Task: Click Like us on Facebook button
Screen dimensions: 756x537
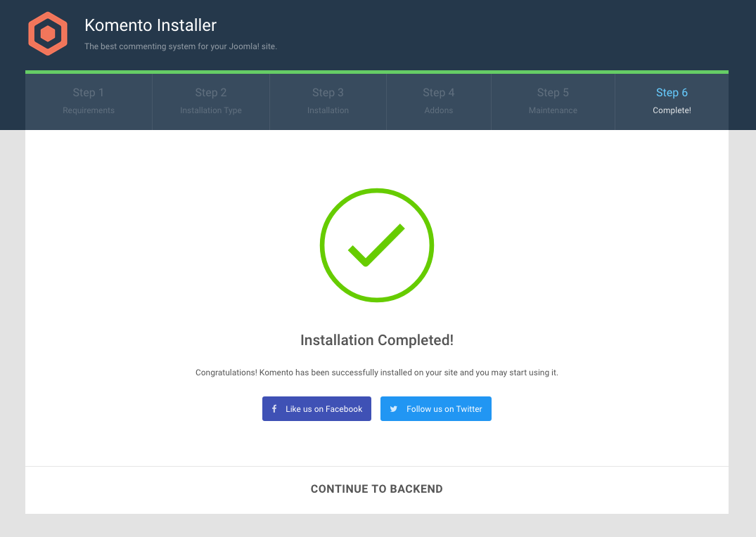Action: (316, 409)
